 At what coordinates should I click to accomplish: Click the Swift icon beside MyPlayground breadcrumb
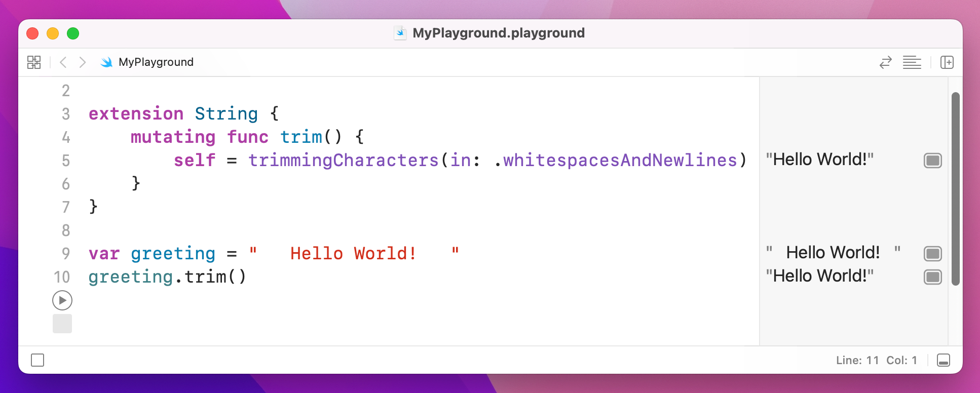pos(106,62)
